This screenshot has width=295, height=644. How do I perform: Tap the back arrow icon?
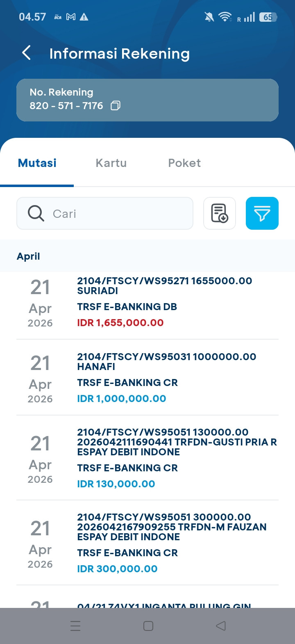point(27,53)
